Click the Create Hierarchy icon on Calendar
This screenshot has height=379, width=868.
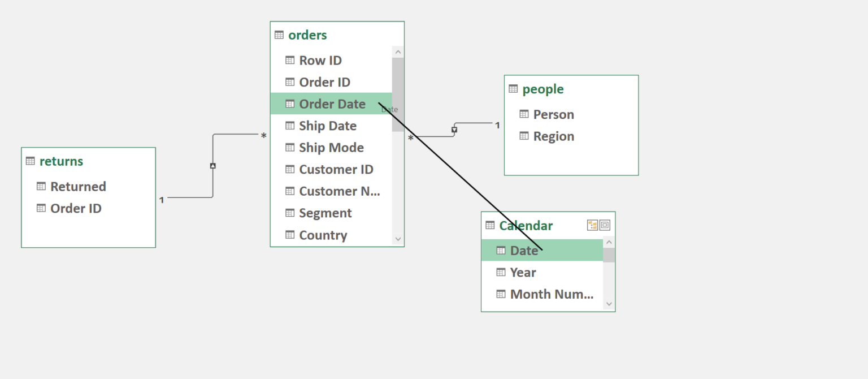point(592,225)
